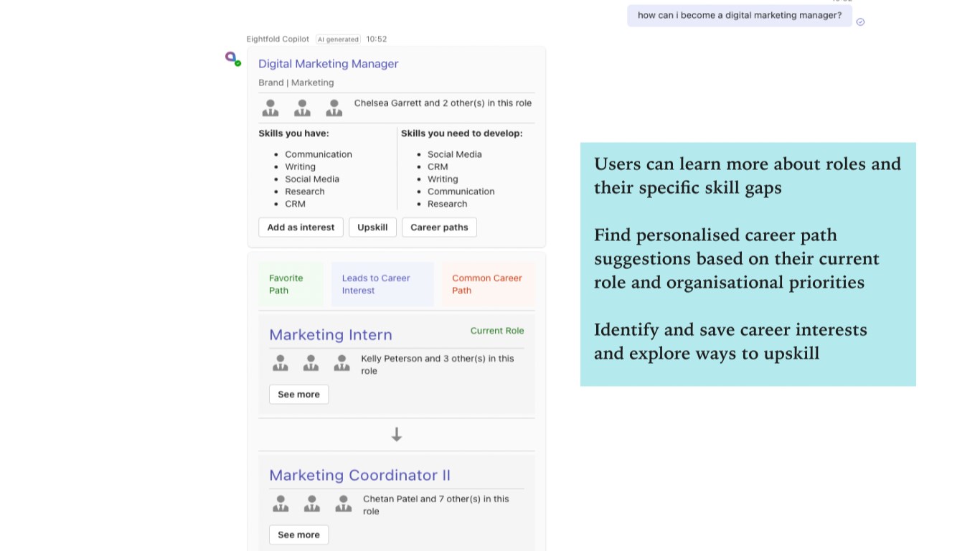Click the AI generated badge
The height and width of the screenshot is (551, 980).
tap(338, 39)
